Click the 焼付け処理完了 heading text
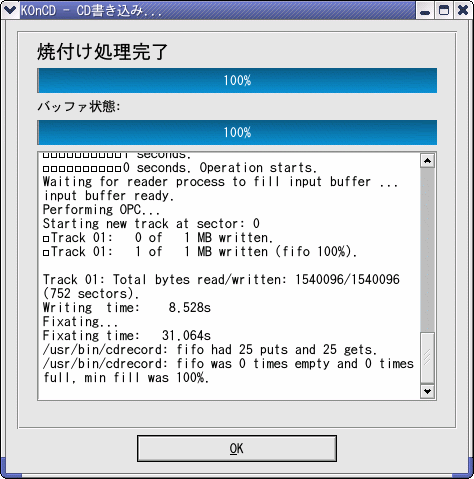The width and height of the screenshot is (474, 479). click(102, 52)
